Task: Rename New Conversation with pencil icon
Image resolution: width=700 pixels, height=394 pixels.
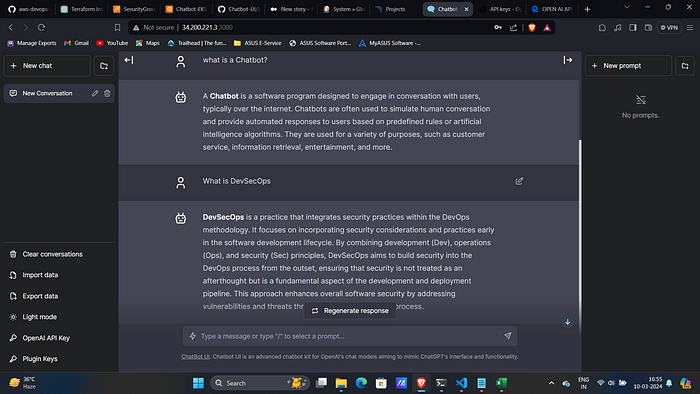Action: [95, 93]
